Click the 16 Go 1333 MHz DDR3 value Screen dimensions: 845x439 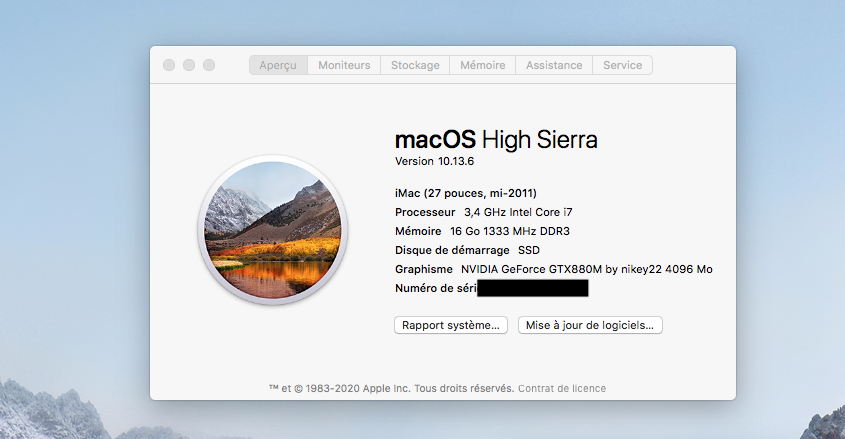click(510, 231)
